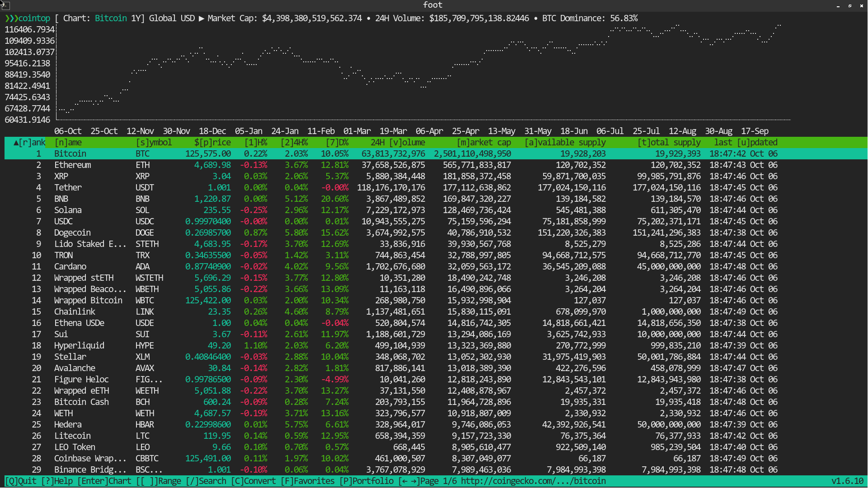Open [P]Portfolio in the status bar
The image size is (868, 488).
click(366, 481)
